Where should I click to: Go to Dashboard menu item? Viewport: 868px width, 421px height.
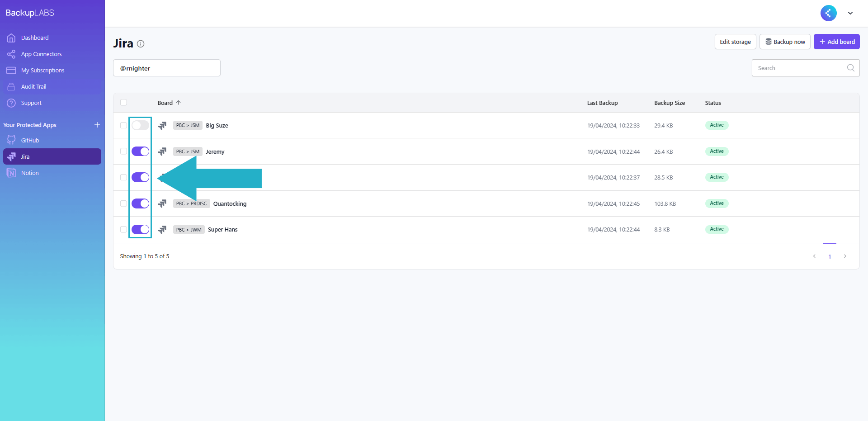pos(52,38)
